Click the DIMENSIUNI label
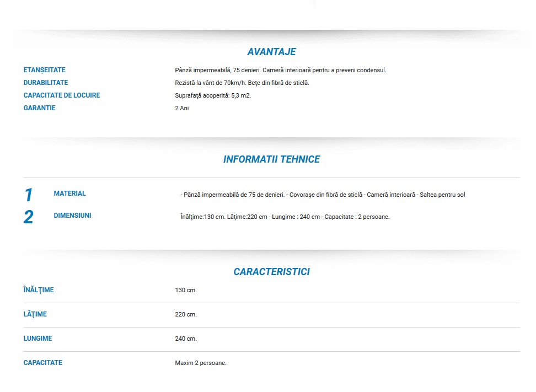 coord(72,216)
